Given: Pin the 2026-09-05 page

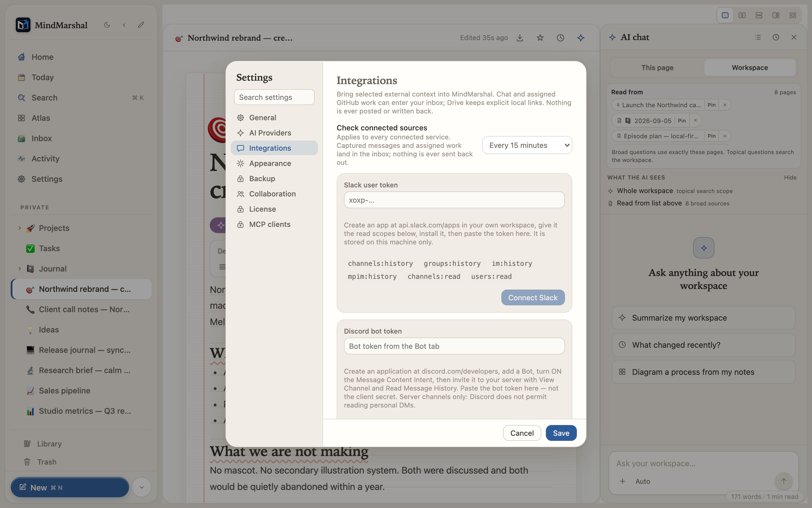Looking at the screenshot, I should coord(681,120).
